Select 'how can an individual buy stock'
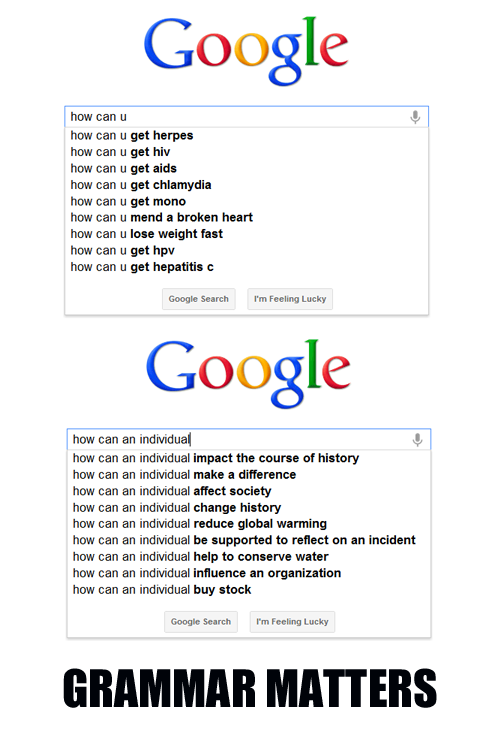The height and width of the screenshot is (733, 499). coord(249,589)
